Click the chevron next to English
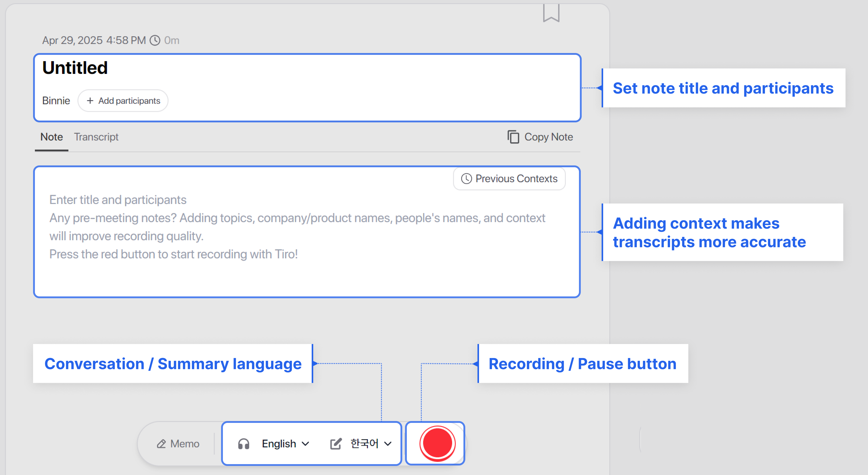 (x=305, y=444)
